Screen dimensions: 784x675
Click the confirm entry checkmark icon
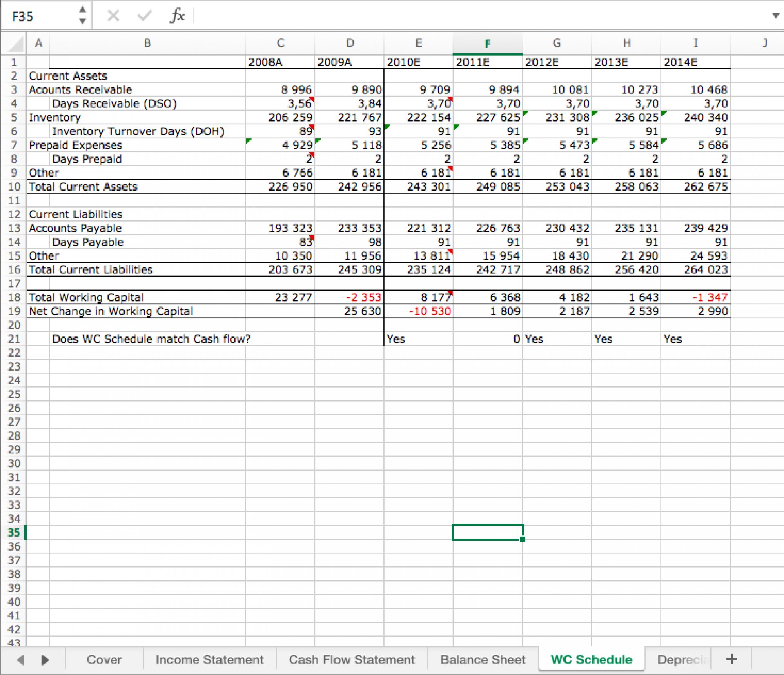[x=145, y=16]
